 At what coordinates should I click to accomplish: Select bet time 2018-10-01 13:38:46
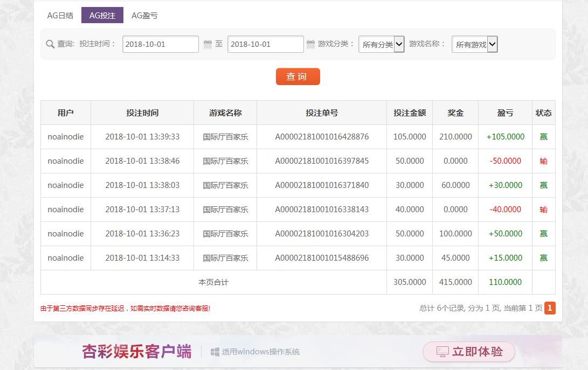pos(142,161)
